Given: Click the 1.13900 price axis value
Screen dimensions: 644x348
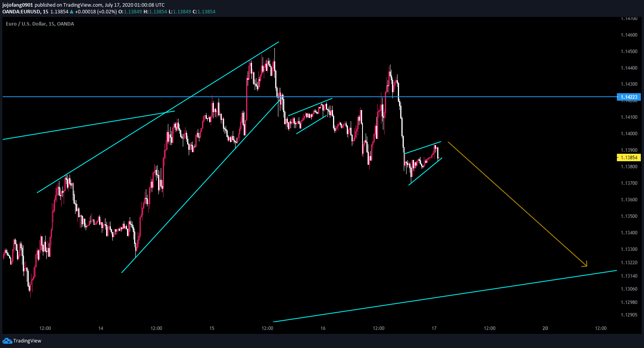Looking at the screenshot, I should tap(629, 150).
